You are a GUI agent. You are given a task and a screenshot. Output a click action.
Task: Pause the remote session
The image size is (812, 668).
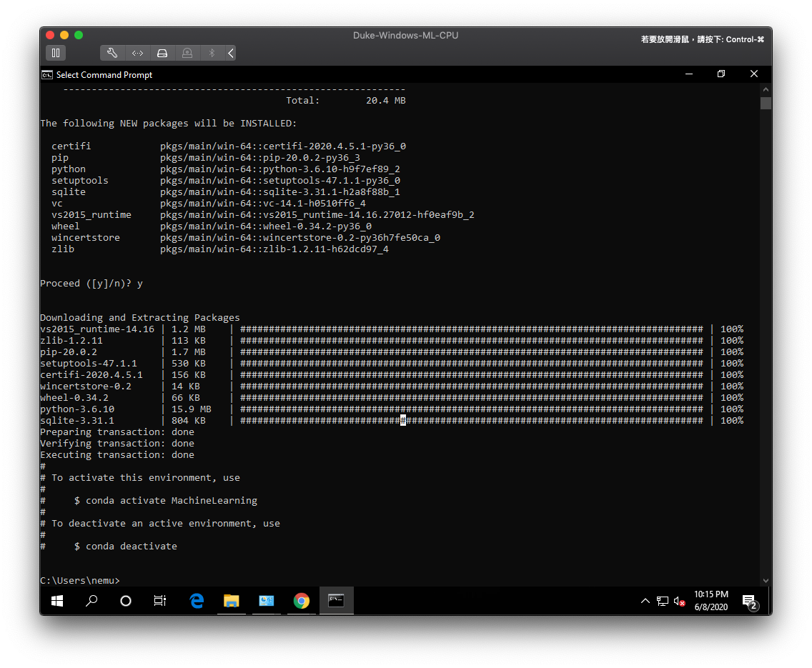pyautogui.click(x=56, y=53)
